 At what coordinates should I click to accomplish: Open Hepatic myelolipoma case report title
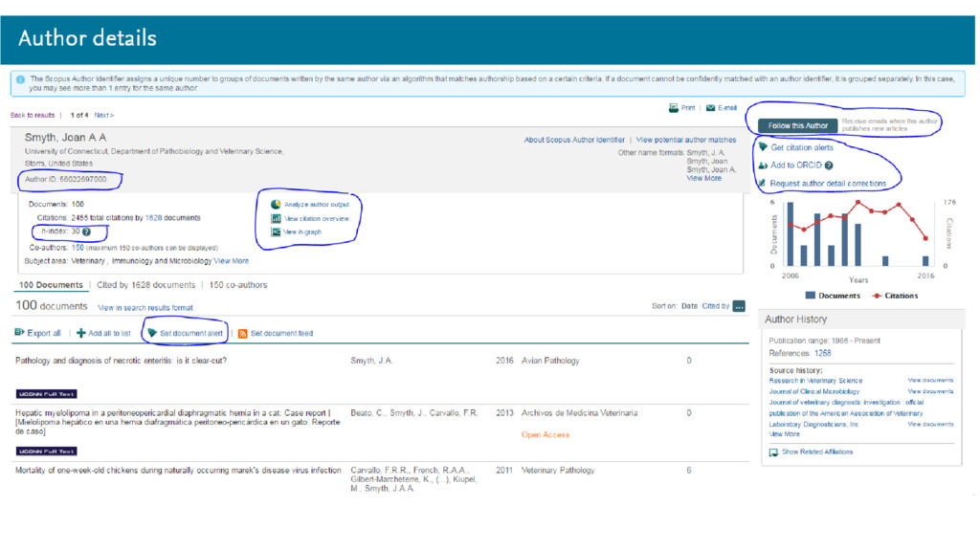(x=177, y=422)
